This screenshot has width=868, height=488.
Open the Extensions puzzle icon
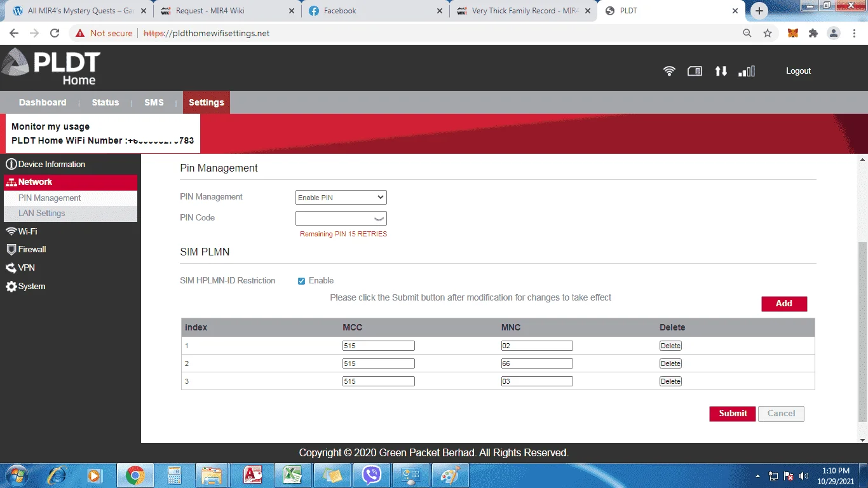click(x=813, y=33)
